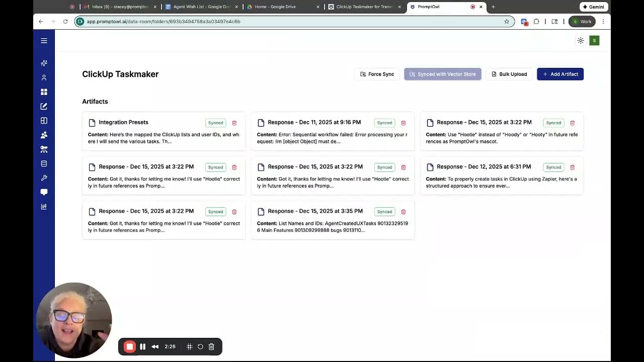644x362 pixels.
Task: Open the team members icon in sidebar
Action: (44, 134)
